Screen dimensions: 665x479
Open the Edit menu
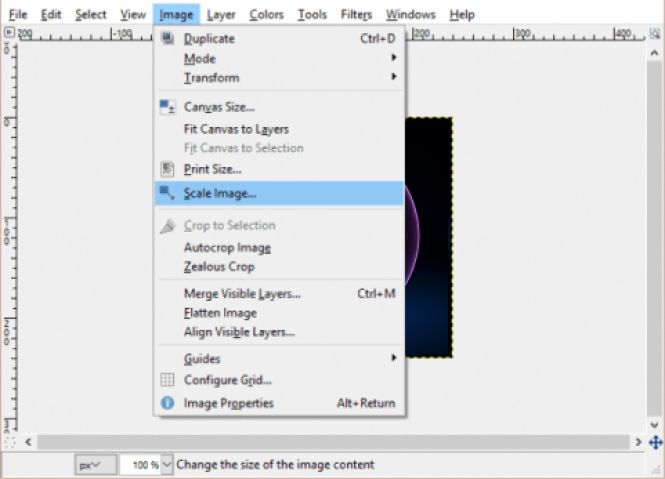click(x=51, y=15)
